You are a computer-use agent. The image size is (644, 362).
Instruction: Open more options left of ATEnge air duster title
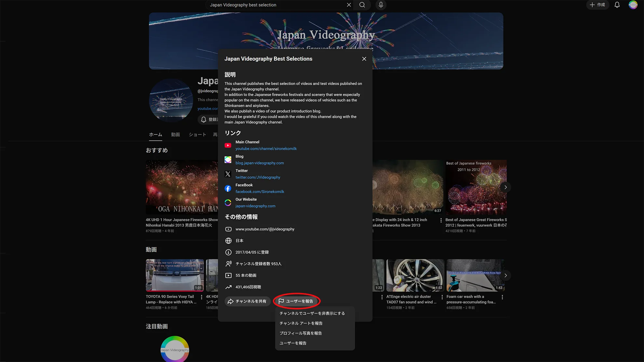[382, 297]
